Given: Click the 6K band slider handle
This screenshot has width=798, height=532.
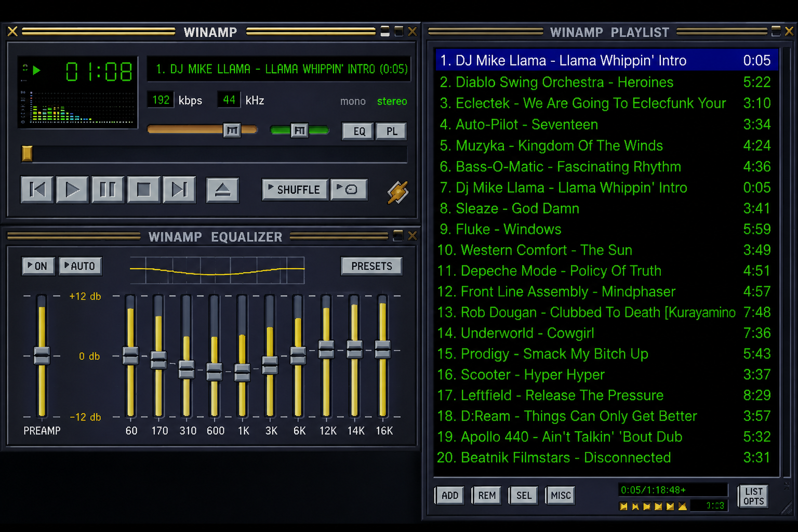Looking at the screenshot, I should point(298,355).
